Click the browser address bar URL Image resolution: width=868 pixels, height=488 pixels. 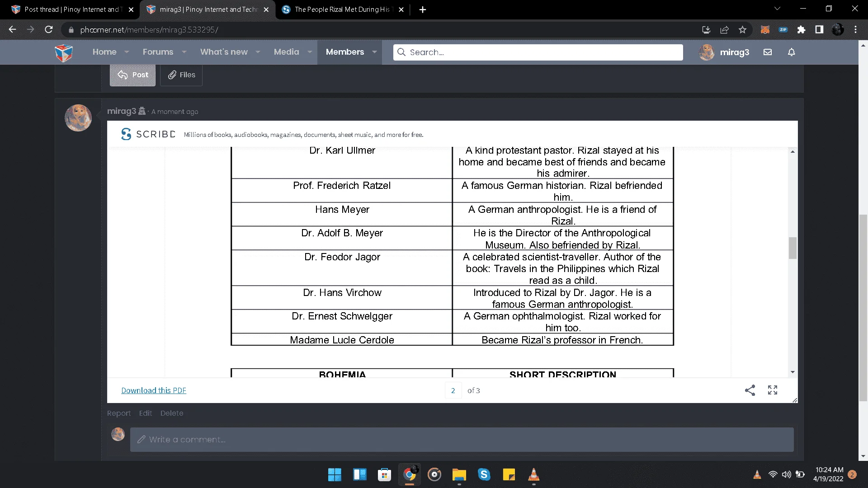pos(149,30)
